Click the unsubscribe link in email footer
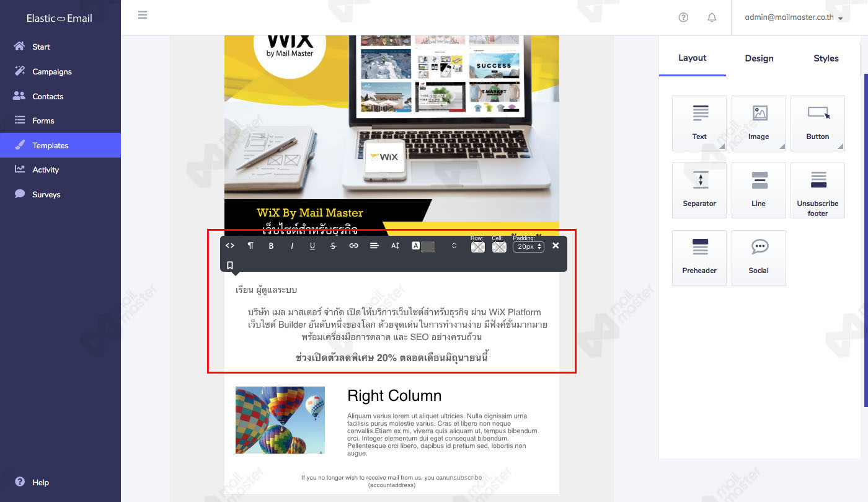This screenshot has width=868, height=502. click(464, 478)
